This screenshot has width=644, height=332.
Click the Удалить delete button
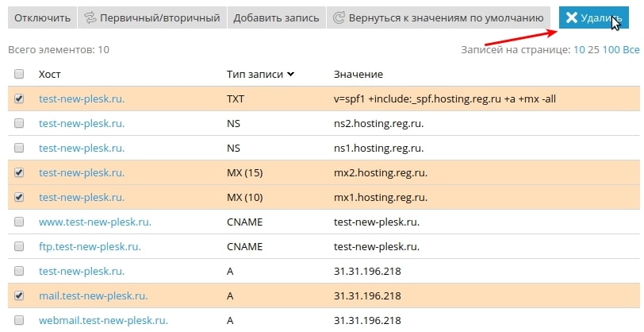tap(599, 17)
